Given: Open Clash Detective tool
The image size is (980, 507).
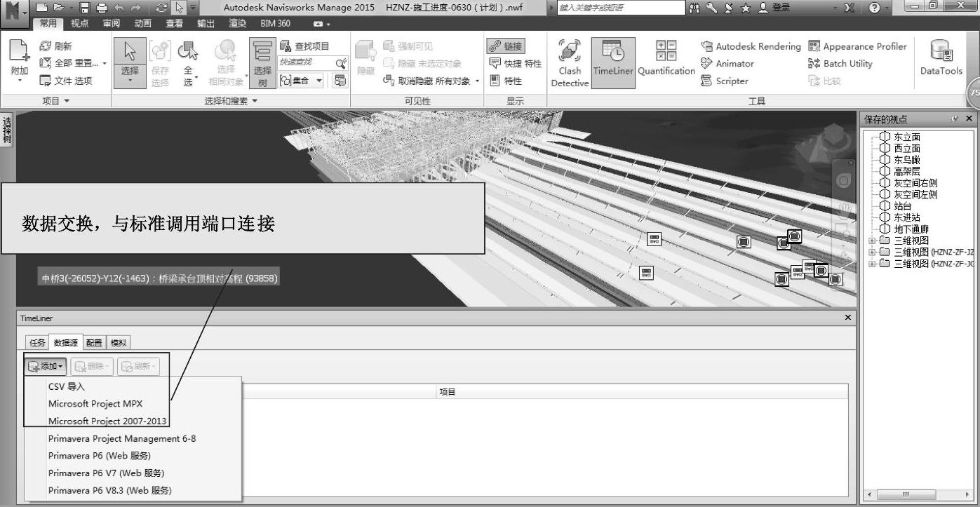Looking at the screenshot, I should (x=570, y=63).
